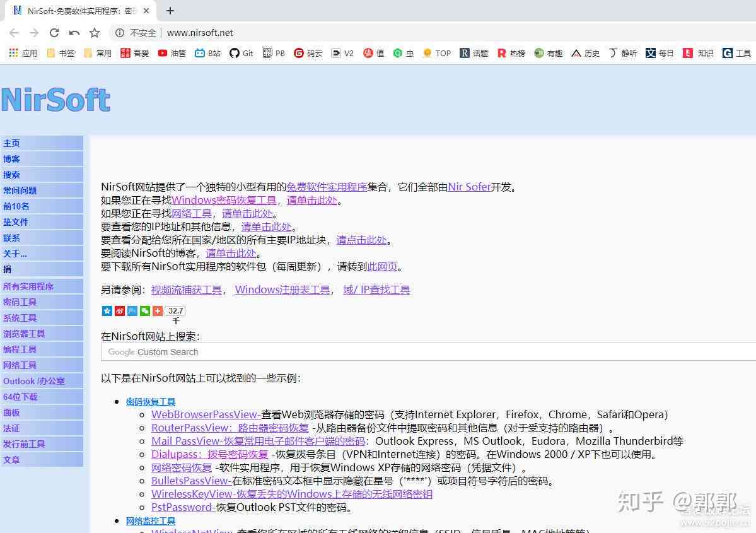
Task: Open the WirelessKeyView link
Action: [x=292, y=495]
